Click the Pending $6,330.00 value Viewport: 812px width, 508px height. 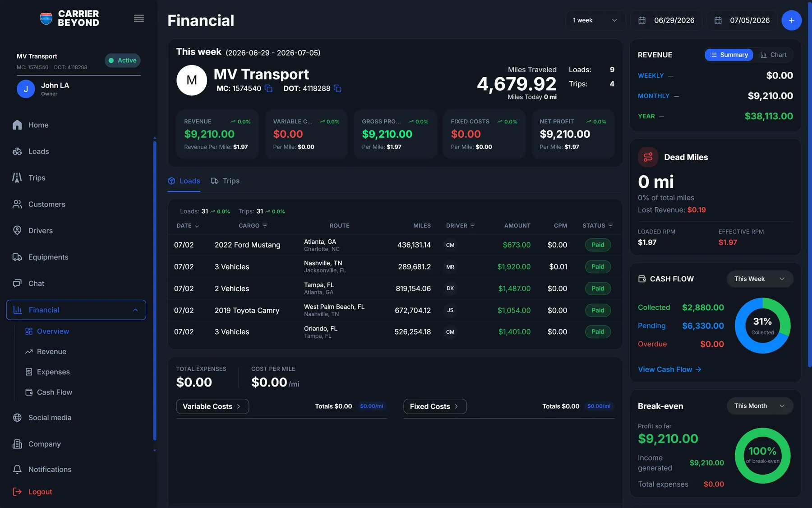[x=703, y=326]
